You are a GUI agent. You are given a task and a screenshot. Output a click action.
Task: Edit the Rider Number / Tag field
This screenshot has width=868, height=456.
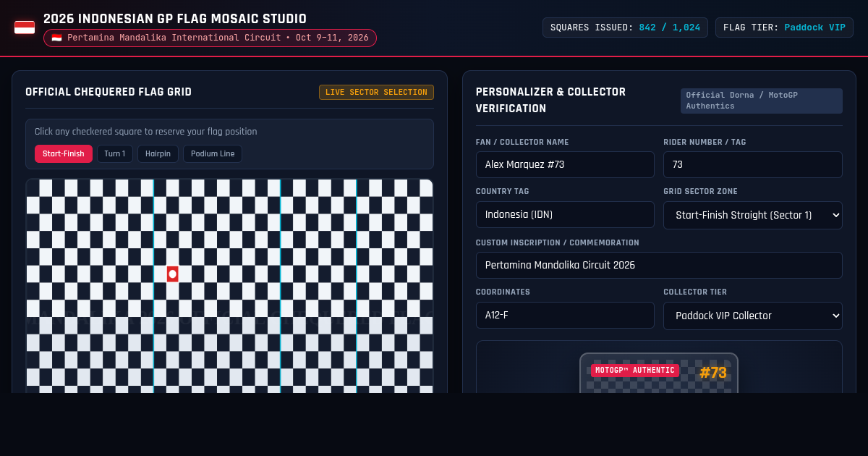(x=753, y=164)
